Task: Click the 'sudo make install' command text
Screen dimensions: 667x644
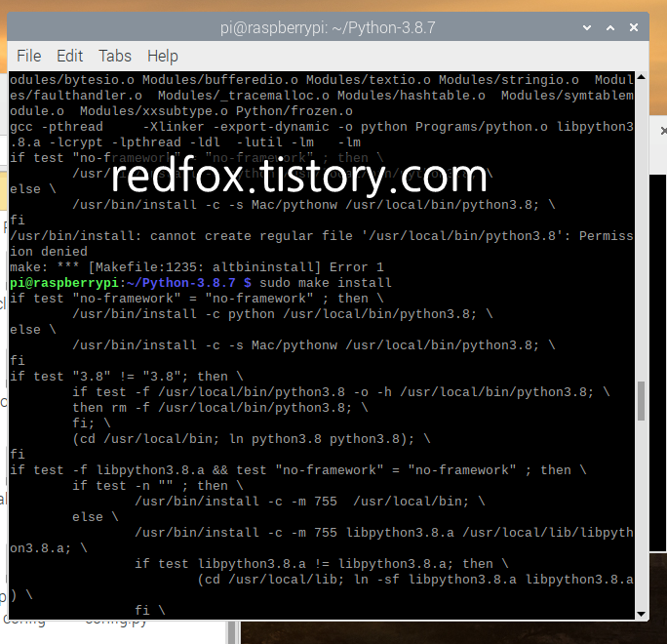Action: [326, 283]
